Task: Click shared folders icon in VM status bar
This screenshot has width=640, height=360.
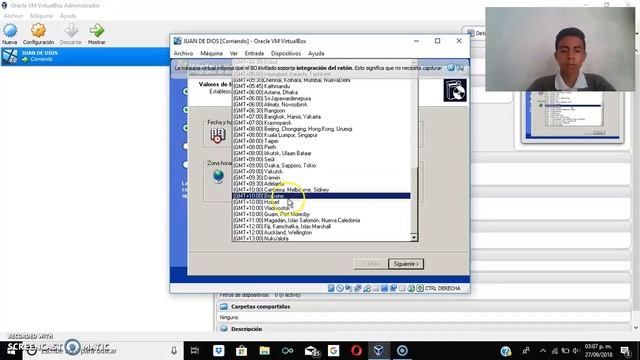Action: click(x=376, y=288)
